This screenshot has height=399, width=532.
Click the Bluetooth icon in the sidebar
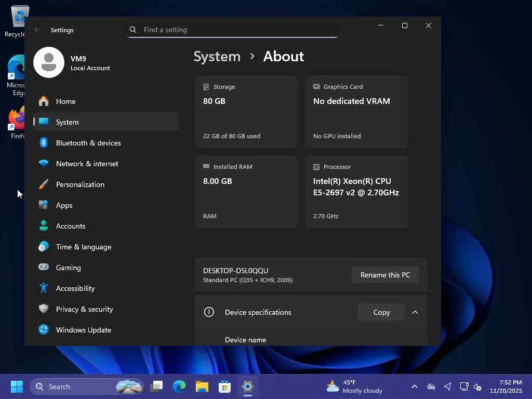(44, 142)
